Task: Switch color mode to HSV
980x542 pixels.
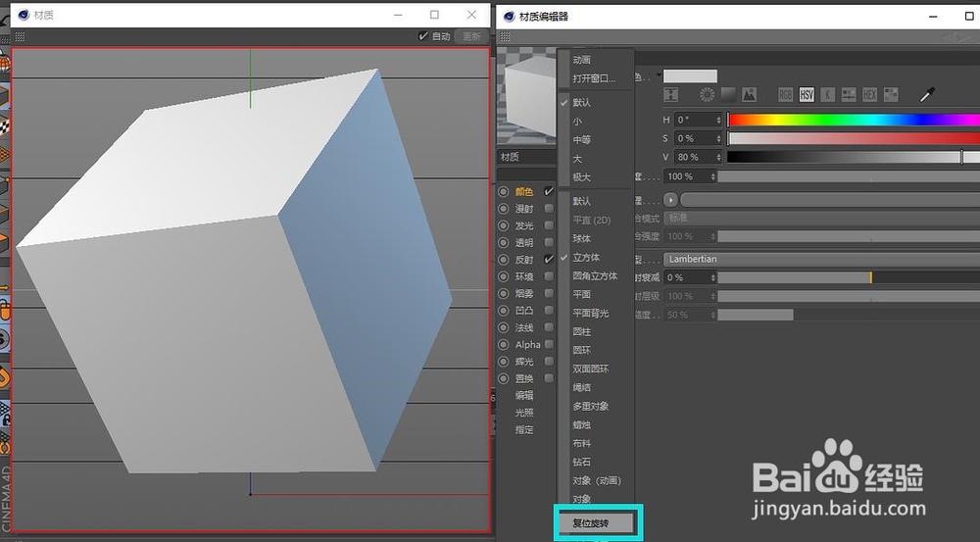Action: pos(807,95)
